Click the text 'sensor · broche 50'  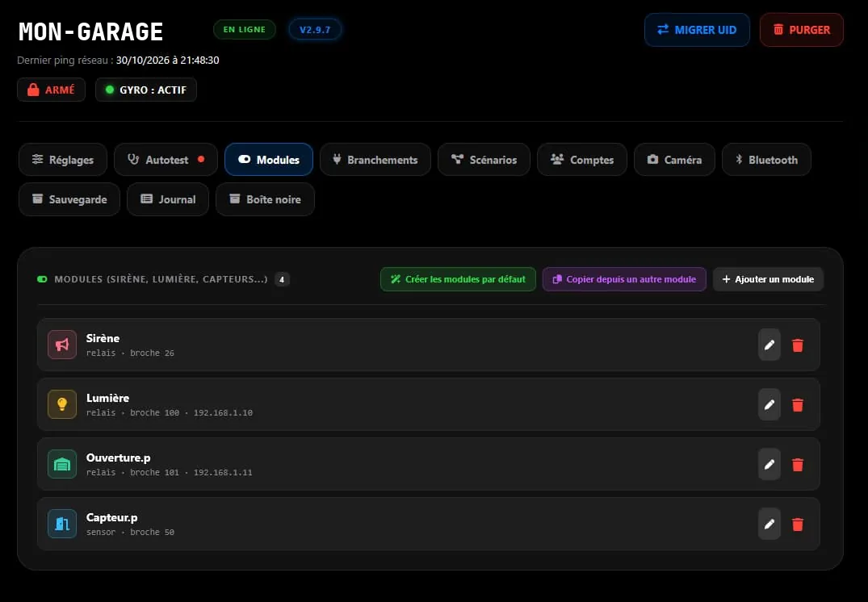point(130,533)
